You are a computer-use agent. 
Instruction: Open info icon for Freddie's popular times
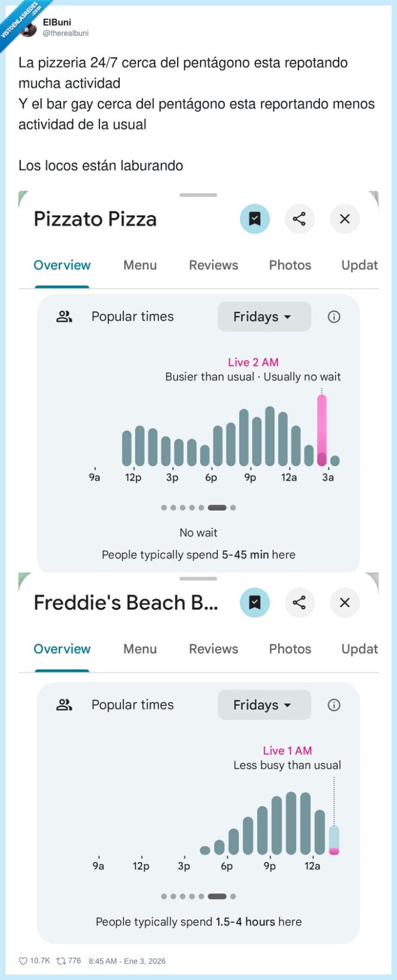[x=334, y=705]
